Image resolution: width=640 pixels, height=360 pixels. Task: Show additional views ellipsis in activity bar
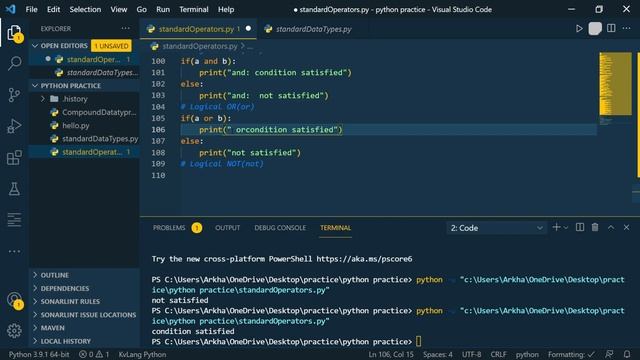[14, 251]
